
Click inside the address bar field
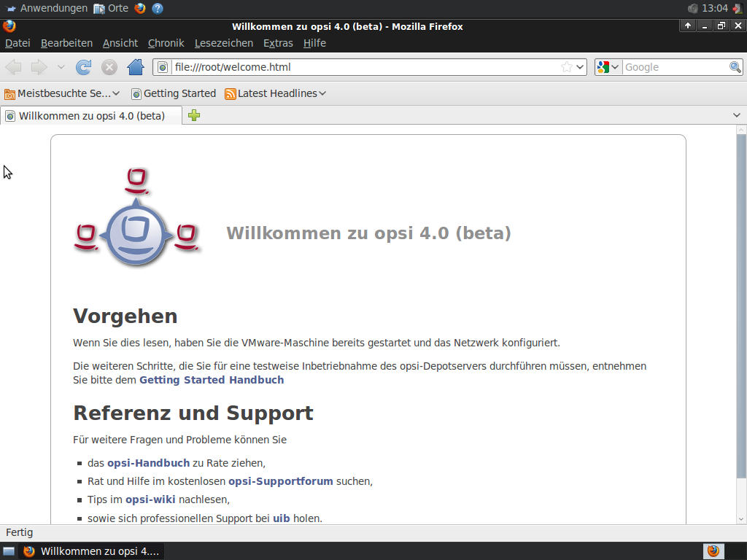click(x=350, y=66)
